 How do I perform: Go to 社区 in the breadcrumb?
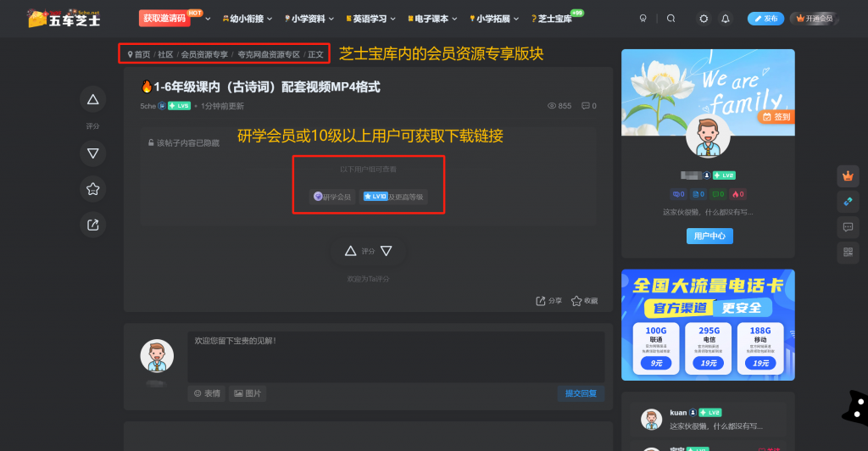[x=165, y=54]
